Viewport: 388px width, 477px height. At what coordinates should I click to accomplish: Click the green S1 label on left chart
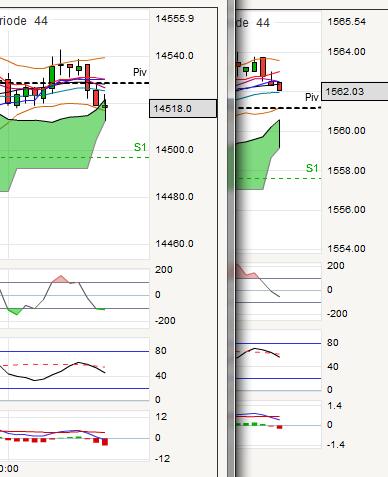click(140, 147)
